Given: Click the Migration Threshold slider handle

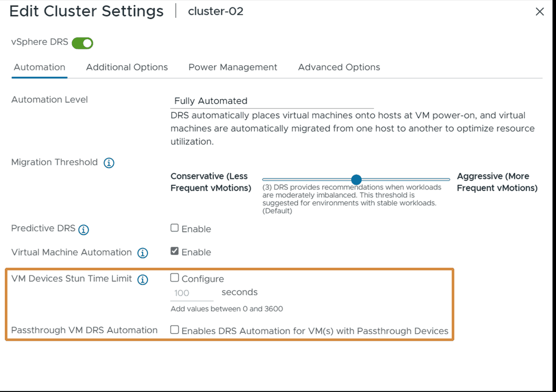Looking at the screenshot, I should pyautogui.click(x=356, y=179).
